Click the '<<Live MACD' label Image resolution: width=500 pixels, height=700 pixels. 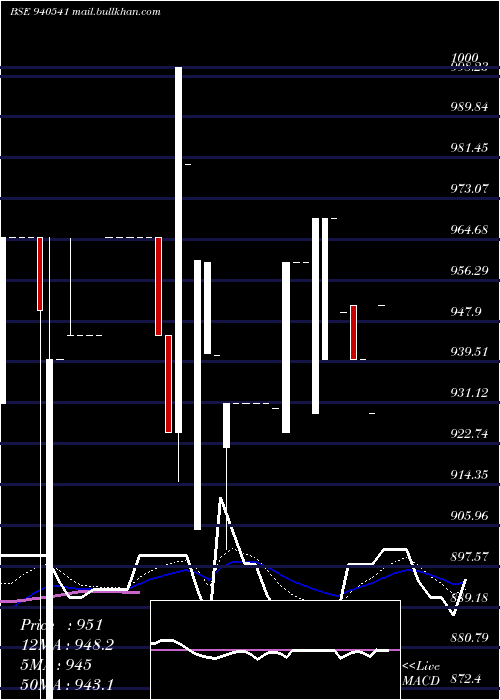421,674
